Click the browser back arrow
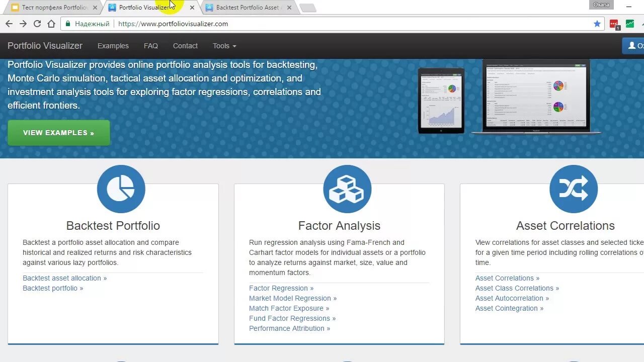The width and height of the screenshot is (644, 362). 9,24
